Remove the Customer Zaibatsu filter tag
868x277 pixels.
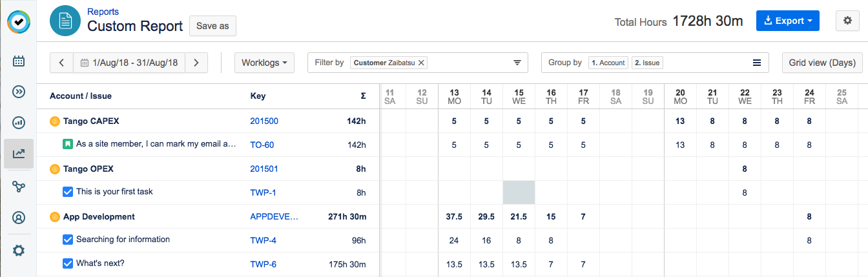tap(421, 63)
